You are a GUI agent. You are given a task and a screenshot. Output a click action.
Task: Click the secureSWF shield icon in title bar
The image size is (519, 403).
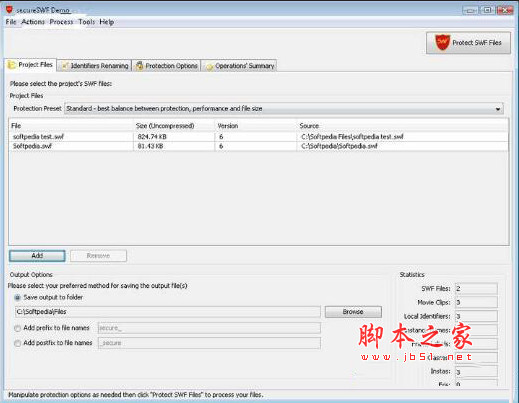[9, 10]
